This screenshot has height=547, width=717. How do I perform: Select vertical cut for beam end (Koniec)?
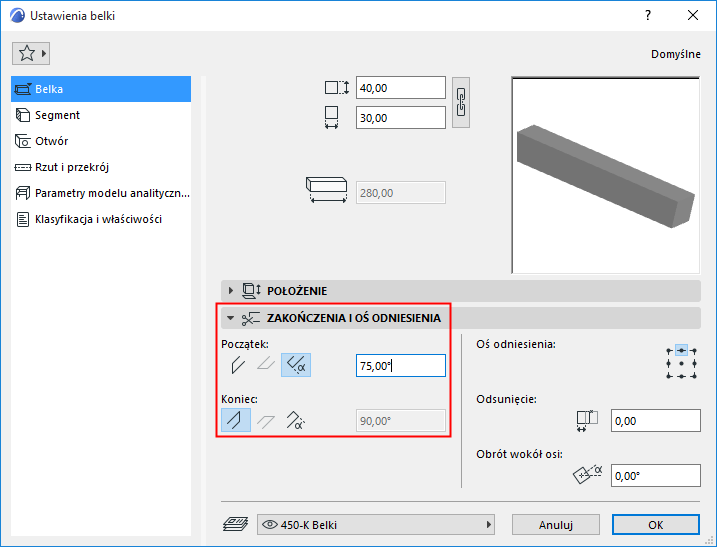tap(236, 420)
